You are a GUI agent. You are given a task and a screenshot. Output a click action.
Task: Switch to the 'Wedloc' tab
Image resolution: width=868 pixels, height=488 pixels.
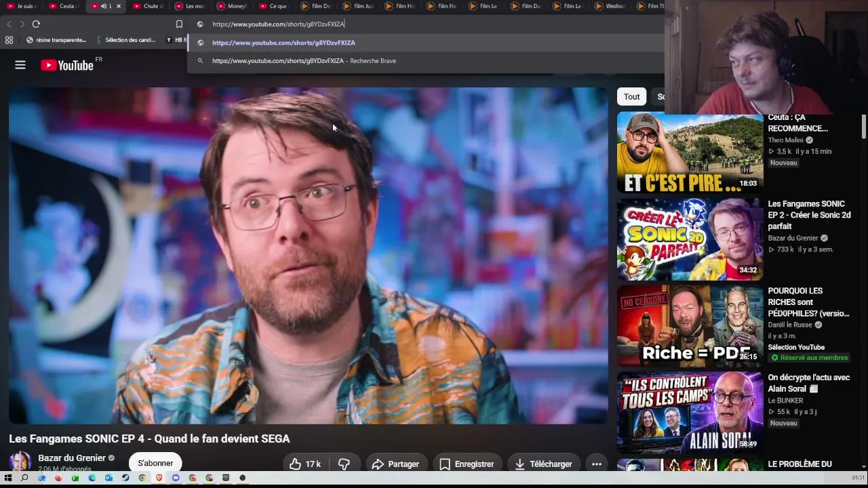pyautogui.click(x=611, y=6)
